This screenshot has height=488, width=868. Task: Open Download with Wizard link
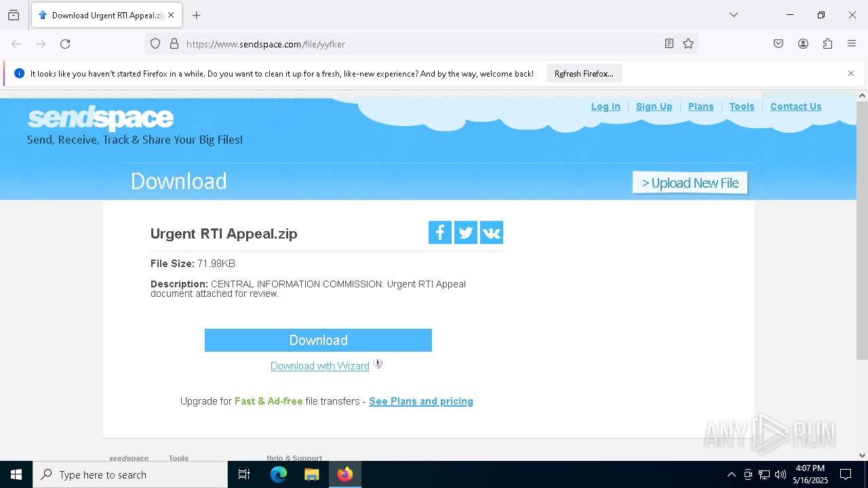[320, 366]
